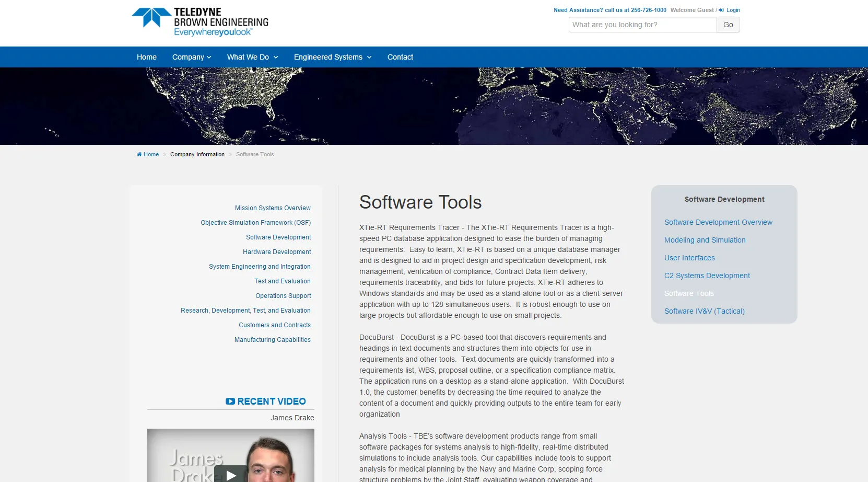Click the Software Tools page heading

click(x=420, y=202)
